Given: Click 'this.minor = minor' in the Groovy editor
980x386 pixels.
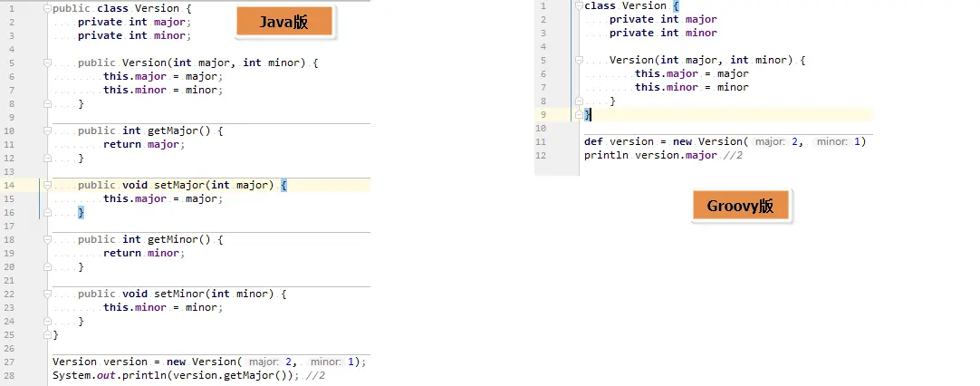Looking at the screenshot, I should tap(692, 88).
